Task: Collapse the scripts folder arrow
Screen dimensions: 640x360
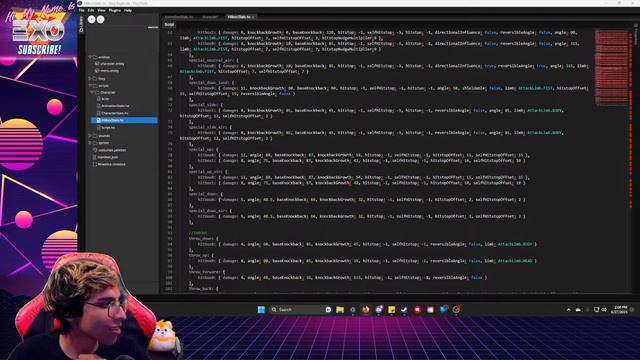Action: (x=90, y=86)
